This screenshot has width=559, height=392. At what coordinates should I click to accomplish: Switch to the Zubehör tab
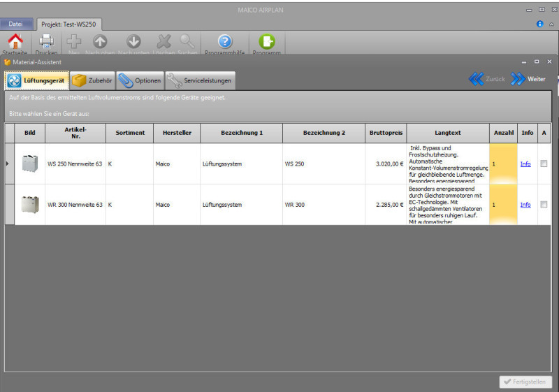[x=92, y=80]
